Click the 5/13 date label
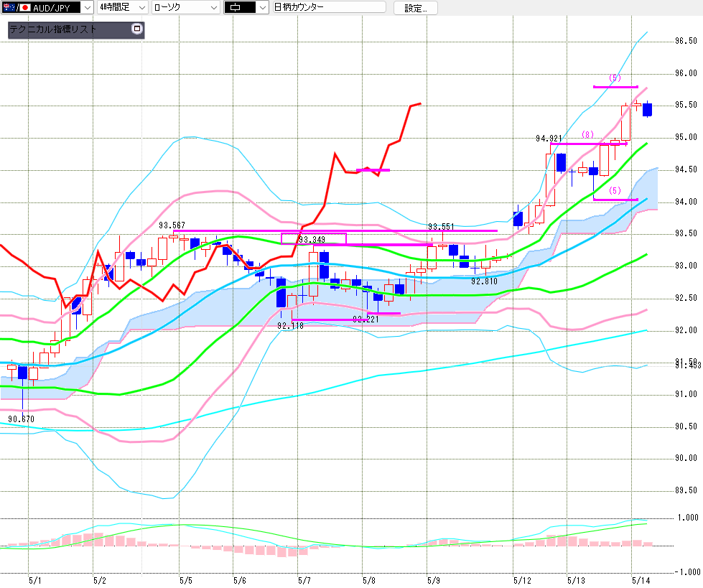703x588 pixels. click(x=576, y=581)
